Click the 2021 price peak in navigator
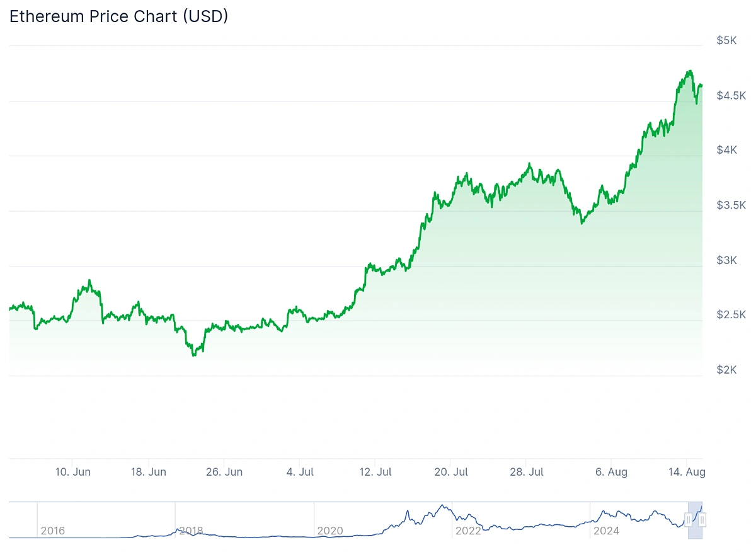 [x=444, y=505]
